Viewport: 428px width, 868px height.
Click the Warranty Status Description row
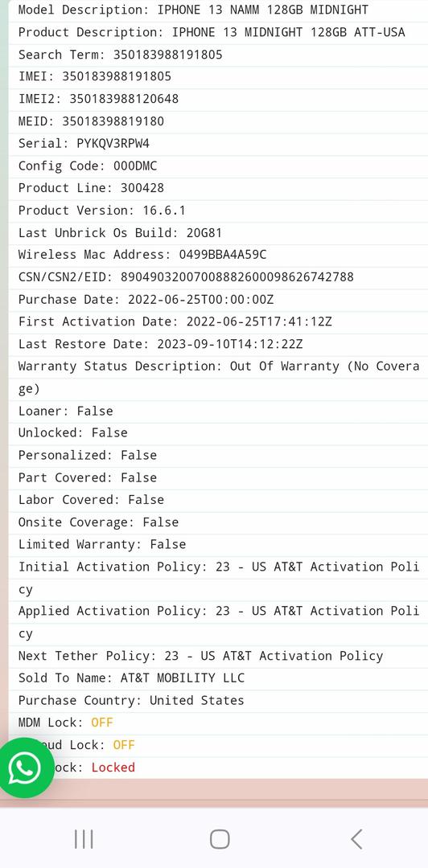[219, 378]
